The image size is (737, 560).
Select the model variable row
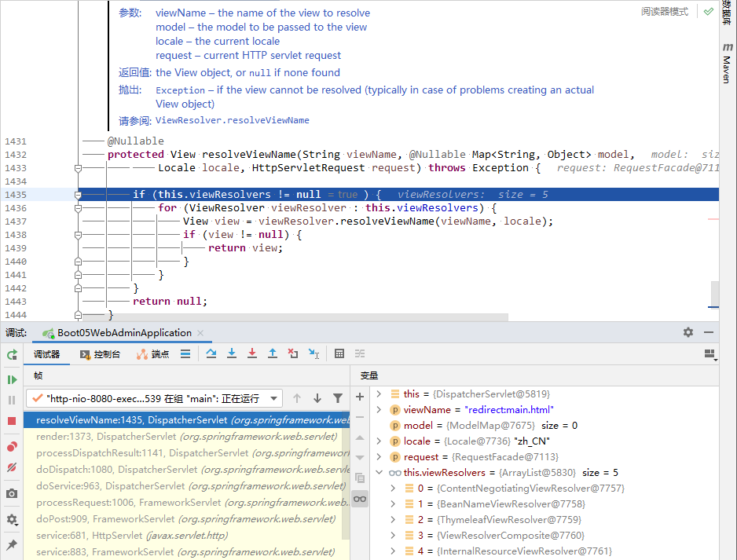pyautogui.click(x=544, y=425)
